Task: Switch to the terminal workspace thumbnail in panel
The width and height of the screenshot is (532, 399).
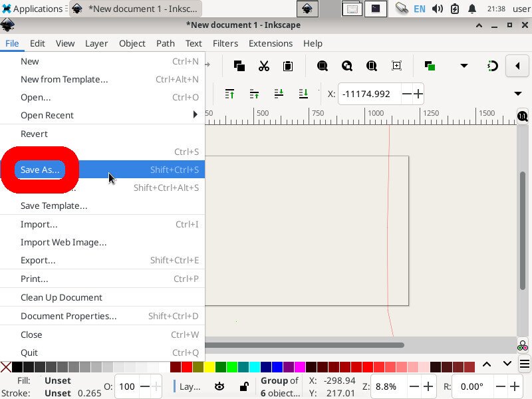Action: tap(376, 9)
